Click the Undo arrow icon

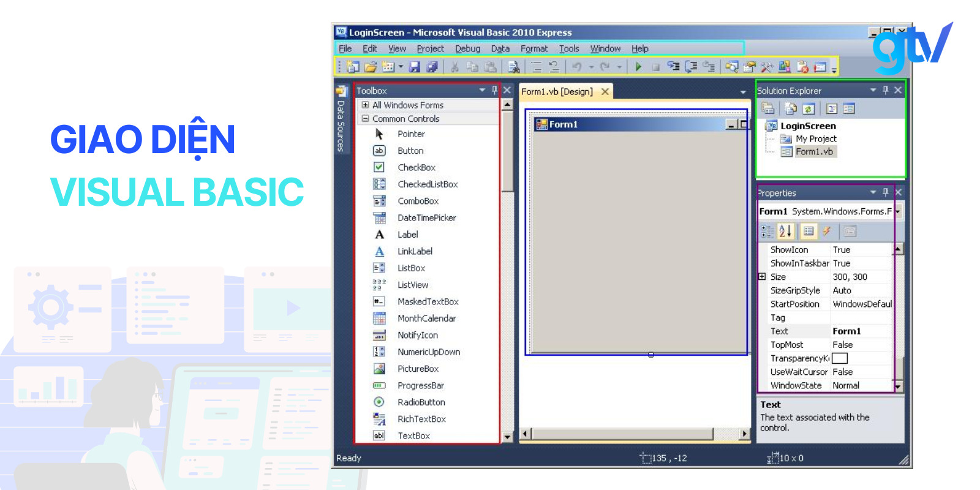click(577, 67)
